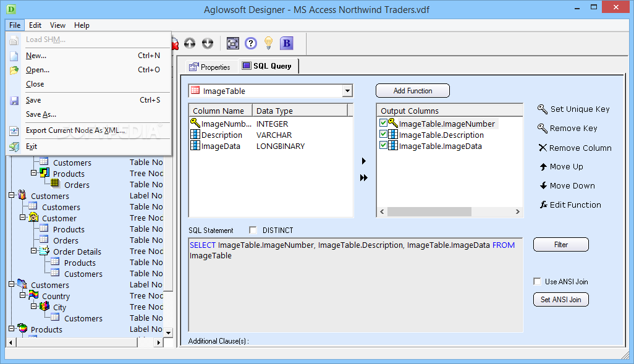Click the Move Up arrow icon
The image size is (634, 364).
click(543, 167)
